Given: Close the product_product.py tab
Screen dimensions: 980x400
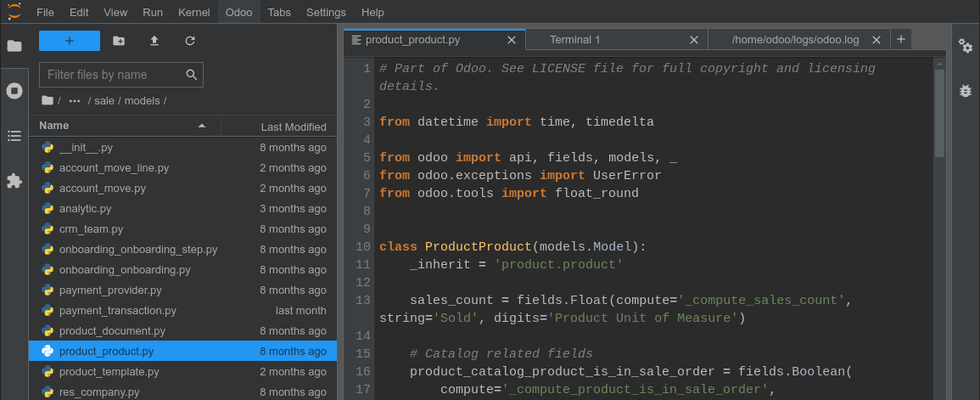Looking at the screenshot, I should coord(512,40).
